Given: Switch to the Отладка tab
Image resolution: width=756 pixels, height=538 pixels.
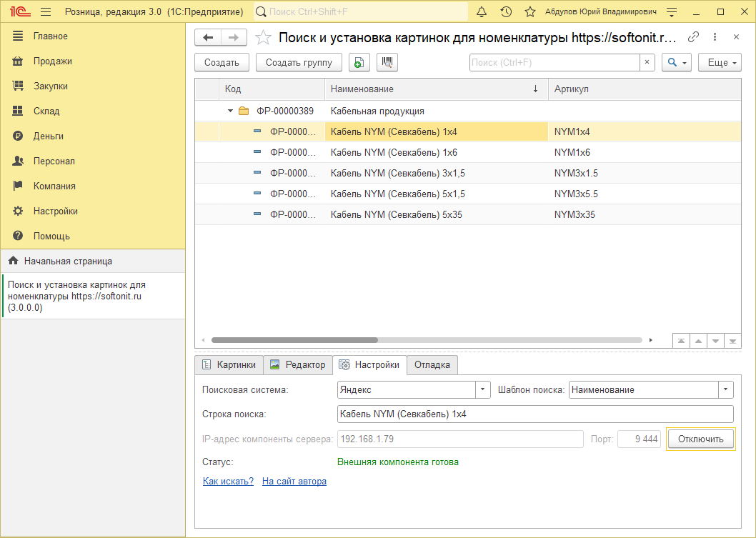Looking at the screenshot, I should [432, 364].
